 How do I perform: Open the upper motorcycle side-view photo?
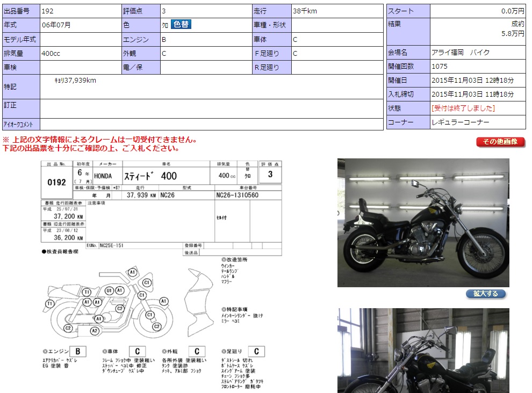[423, 222]
